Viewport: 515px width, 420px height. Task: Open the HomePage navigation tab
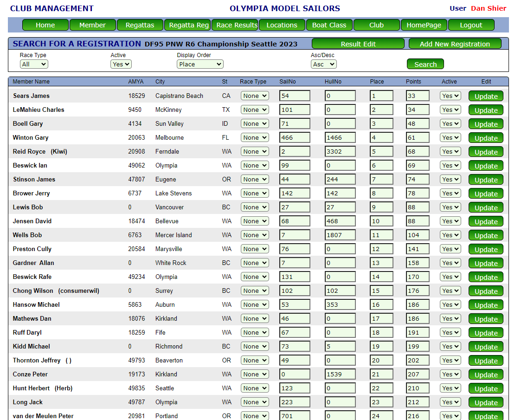click(424, 25)
